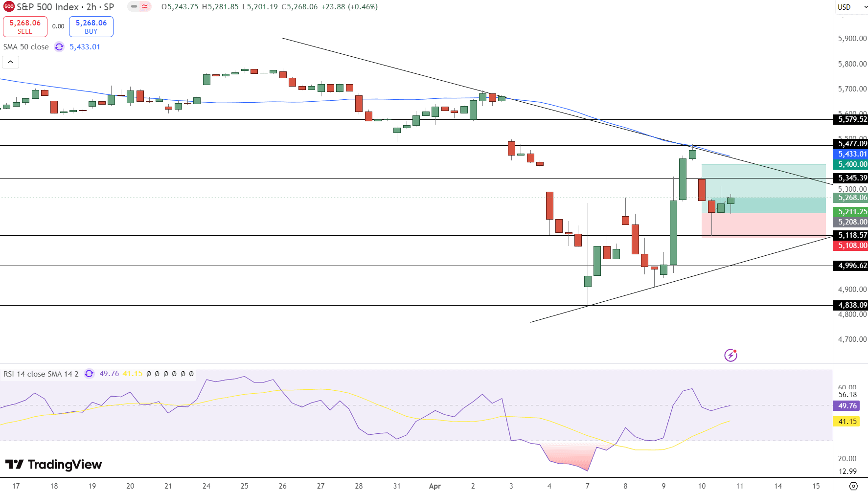This screenshot has height=492, width=868.
Task: Click the 4,838.09 horizontal line price label
Action: (x=850, y=305)
